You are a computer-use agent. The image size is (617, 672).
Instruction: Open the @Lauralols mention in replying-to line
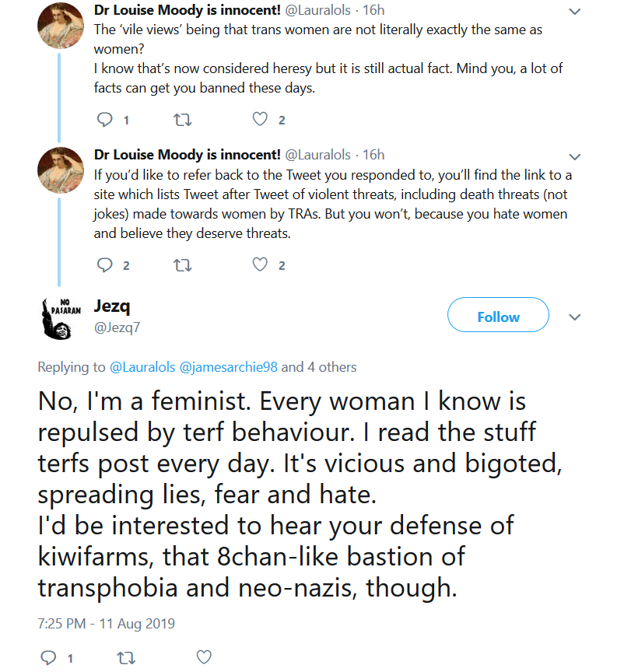(x=142, y=367)
